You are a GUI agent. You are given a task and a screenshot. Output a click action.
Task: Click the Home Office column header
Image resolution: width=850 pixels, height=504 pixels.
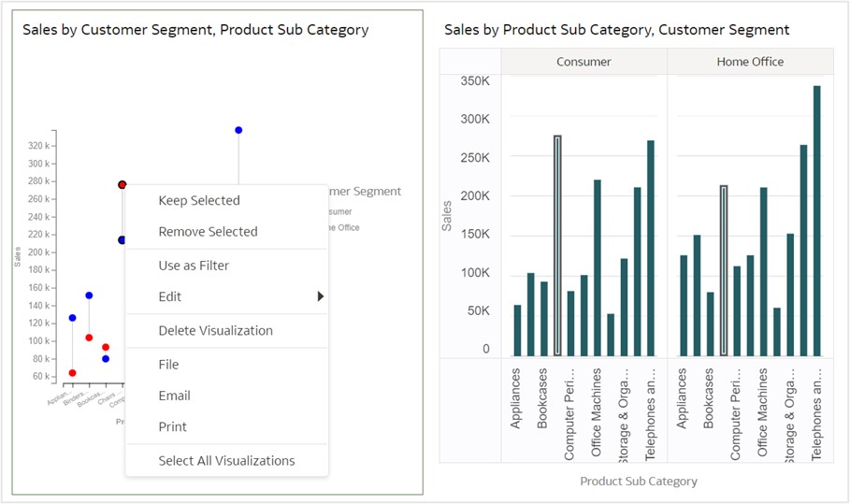point(750,62)
